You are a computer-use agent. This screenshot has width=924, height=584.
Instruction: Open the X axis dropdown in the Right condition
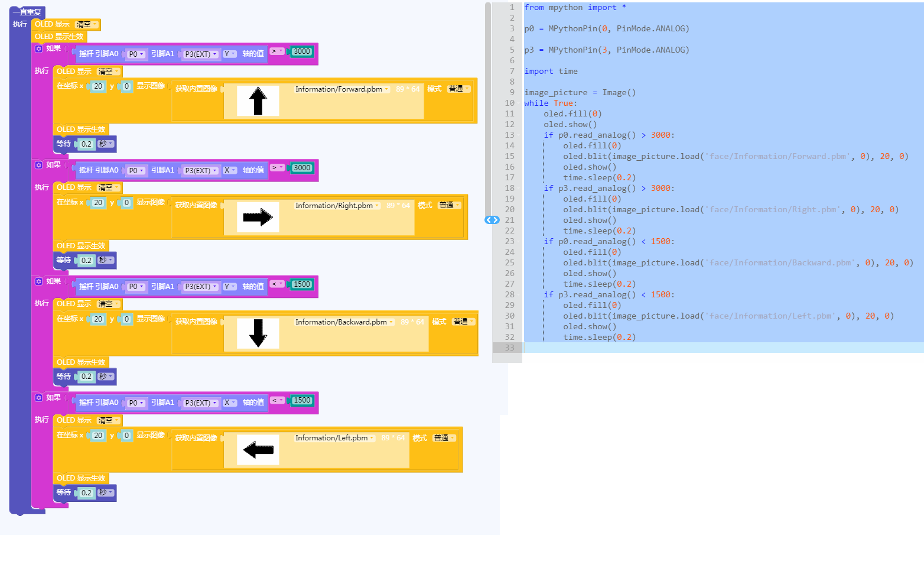coord(230,170)
